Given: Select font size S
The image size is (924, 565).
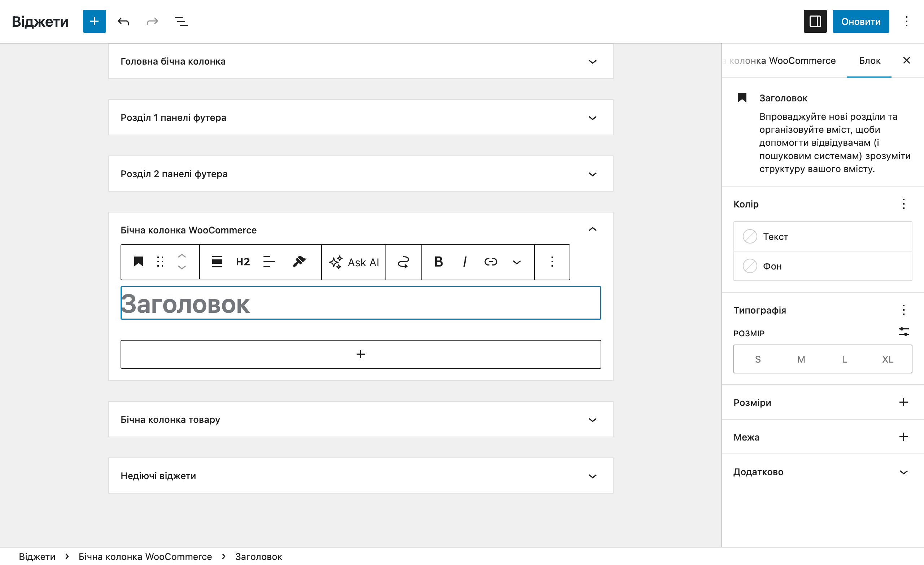Looking at the screenshot, I should 758,359.
